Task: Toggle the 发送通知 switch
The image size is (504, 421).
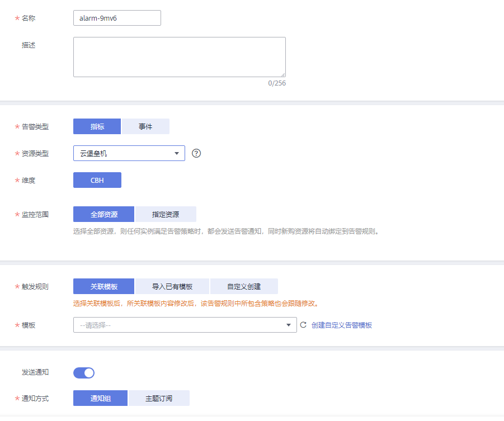Action: pos(83,373)
